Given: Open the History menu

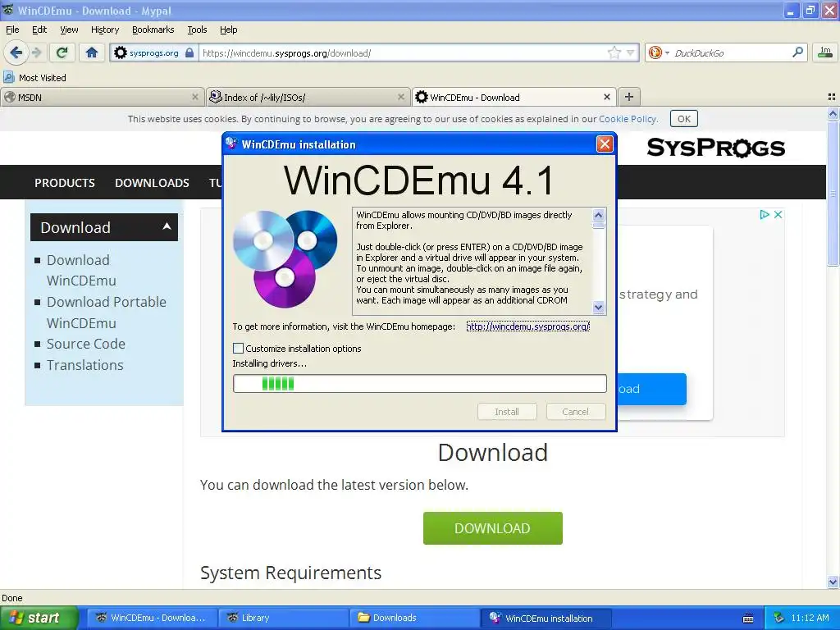Looking at the screenshot, I should pos(104,30).
